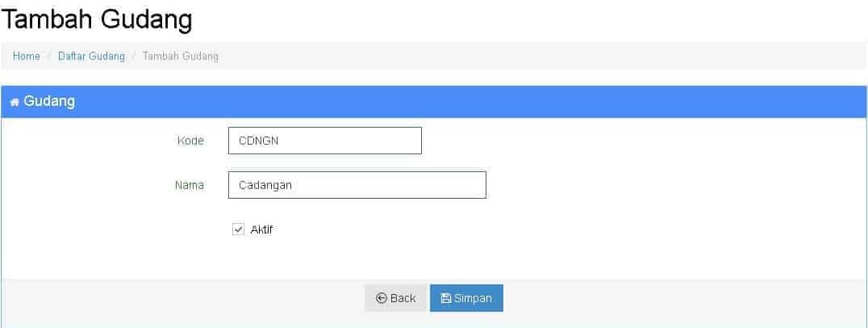Click the Tambah Gudang page heading

pos(97,19)
